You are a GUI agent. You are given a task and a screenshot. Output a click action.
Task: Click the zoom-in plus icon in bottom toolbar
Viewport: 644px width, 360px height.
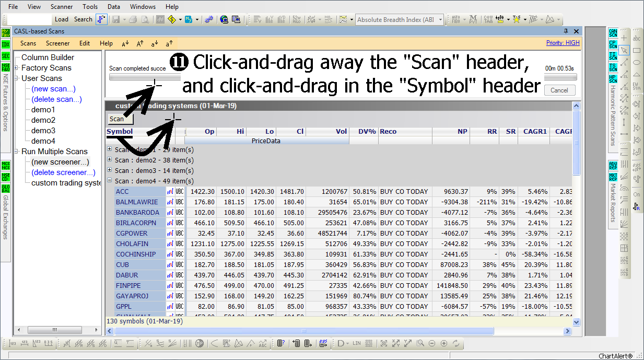coord(444,343)
